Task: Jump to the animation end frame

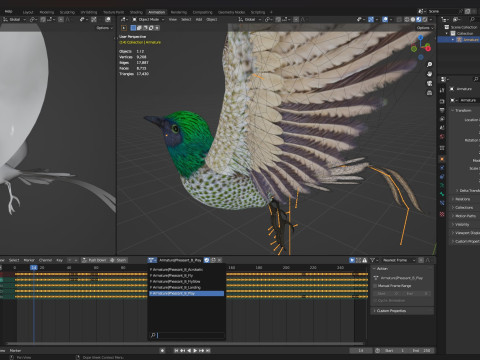Action: pyautogui.click(x=208, y=350)
